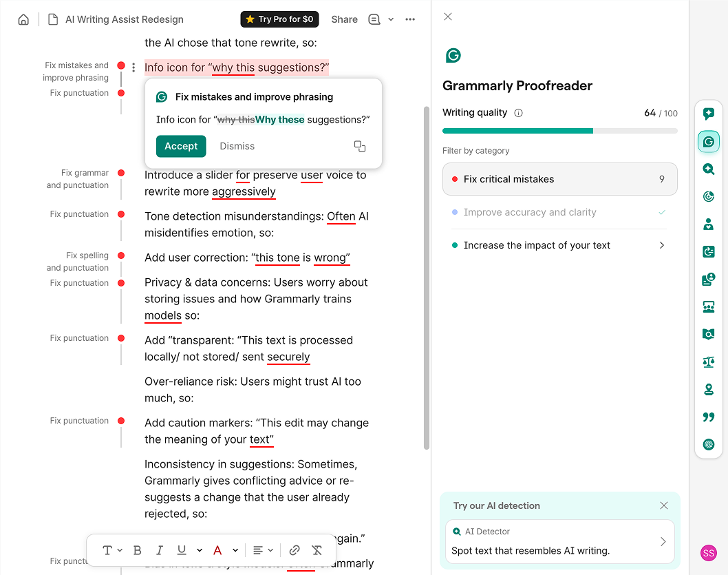The height and width of the screenshot is (575, 728).
Task: Open the balance scales sidebar icon
Action: coord(709,362)
